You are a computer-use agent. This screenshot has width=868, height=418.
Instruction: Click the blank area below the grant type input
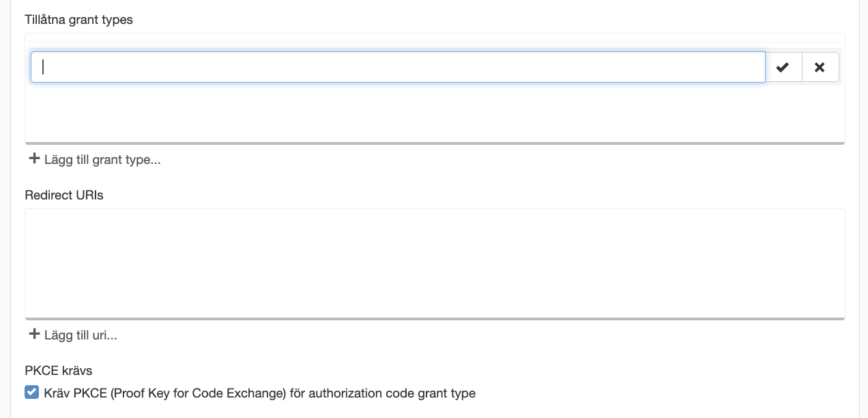pyautogui.click(x=435, y=113)
